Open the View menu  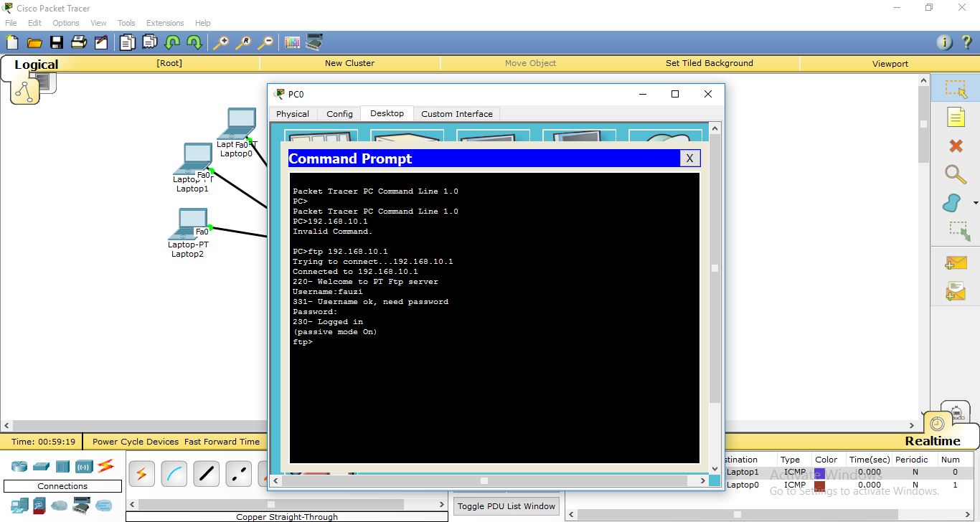point(98,23)
